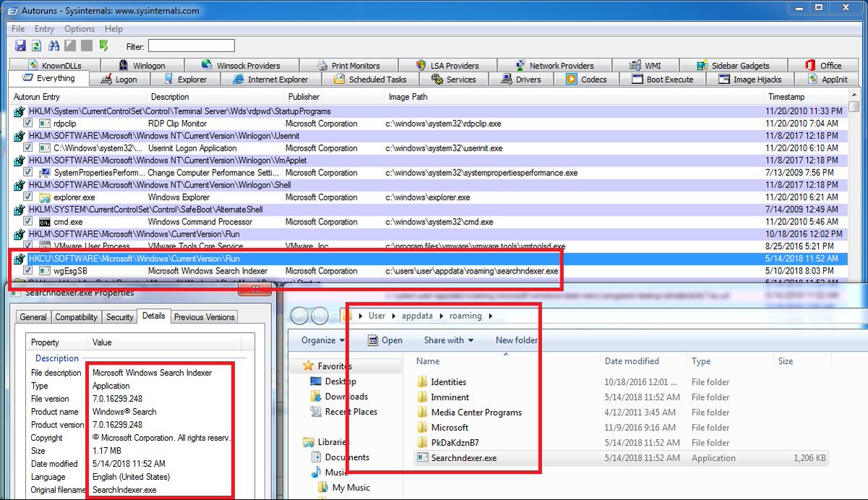Uncheck the explorer.exe shell entry
Viewport: 868px width, 500px height.
click(x=28, y=198)
